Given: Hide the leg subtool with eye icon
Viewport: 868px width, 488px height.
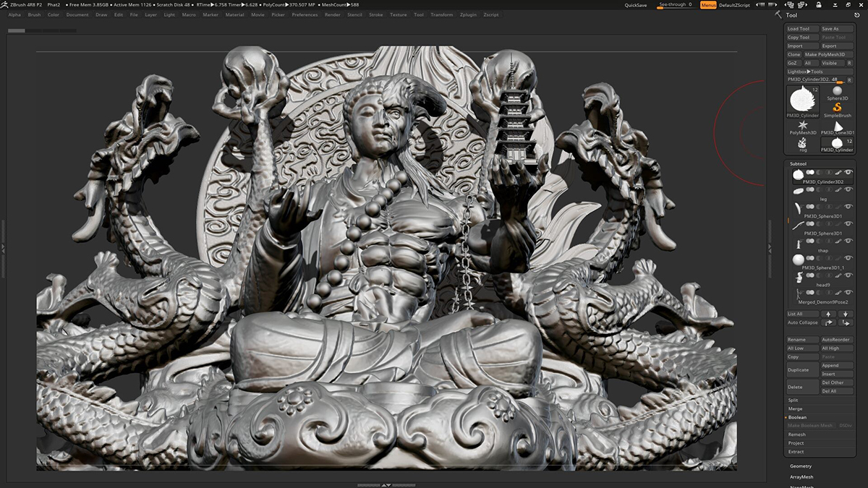Looking at the screenshot, I should pos(848,191).
